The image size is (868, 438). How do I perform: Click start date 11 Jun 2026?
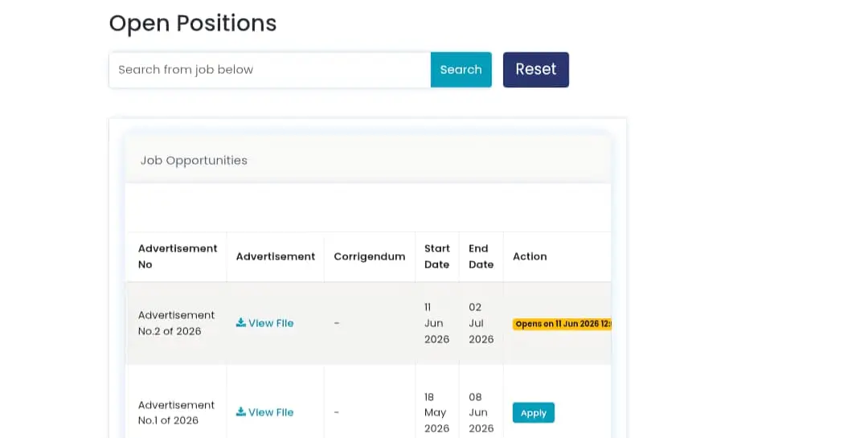[436, 323]
